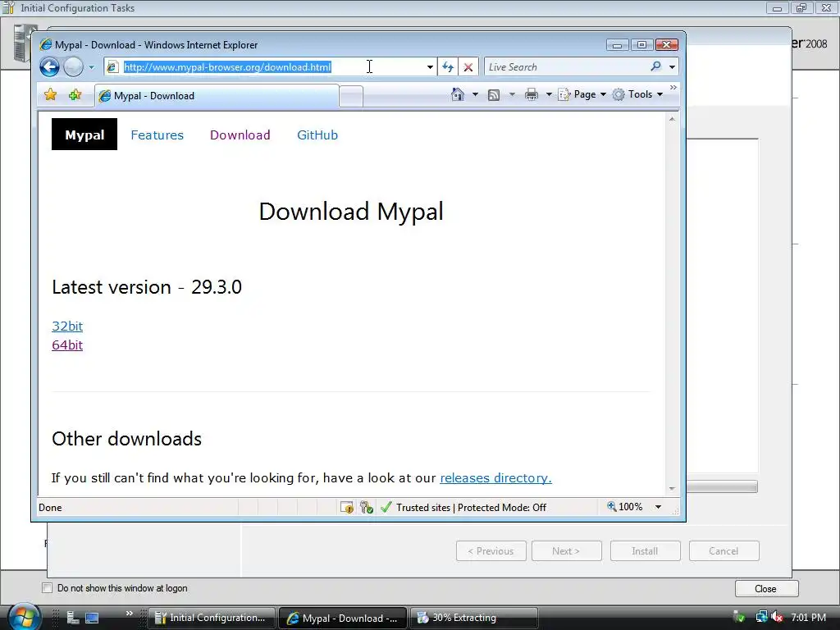Expand the Home button dropdown arrow
The image size is (840, 630).
(475, 94)
